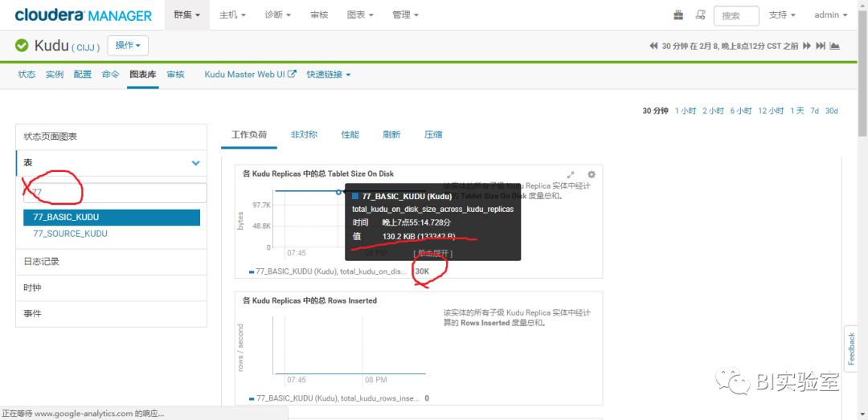Viewport: 868px width, 420px height.
Task: Select the 非对称 chart tab
Action: click(x=304, y=134)
